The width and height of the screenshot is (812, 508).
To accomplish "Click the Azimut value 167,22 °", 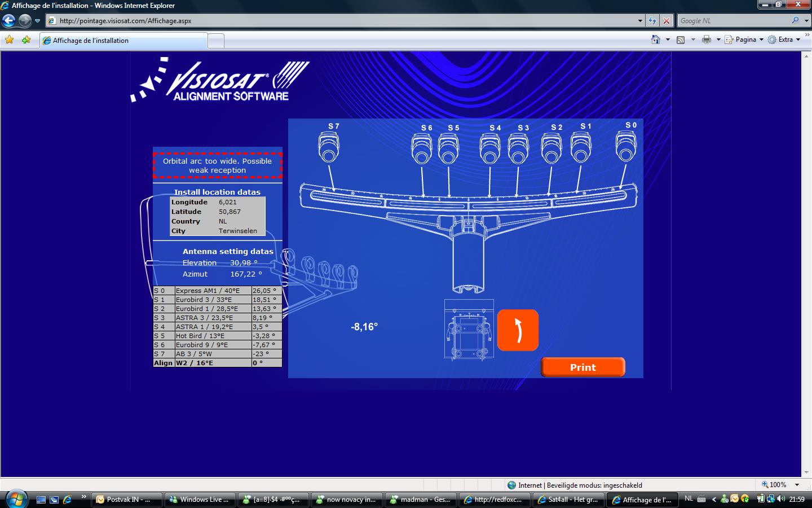I will pos(246,274).
